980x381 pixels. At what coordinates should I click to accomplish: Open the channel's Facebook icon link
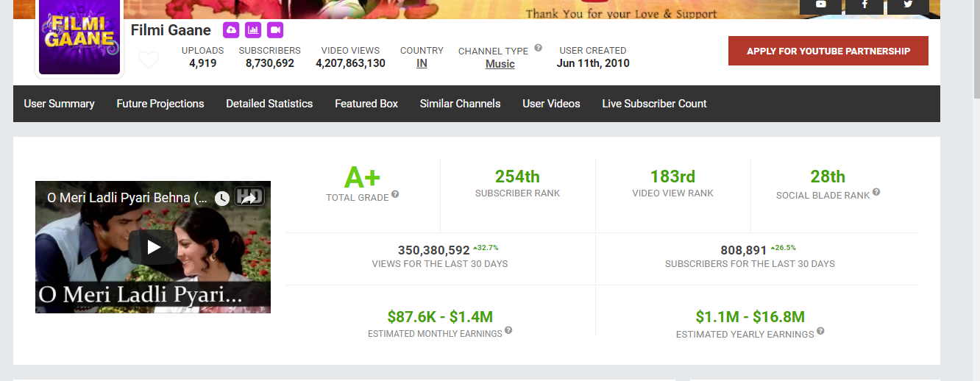(864, 5)
